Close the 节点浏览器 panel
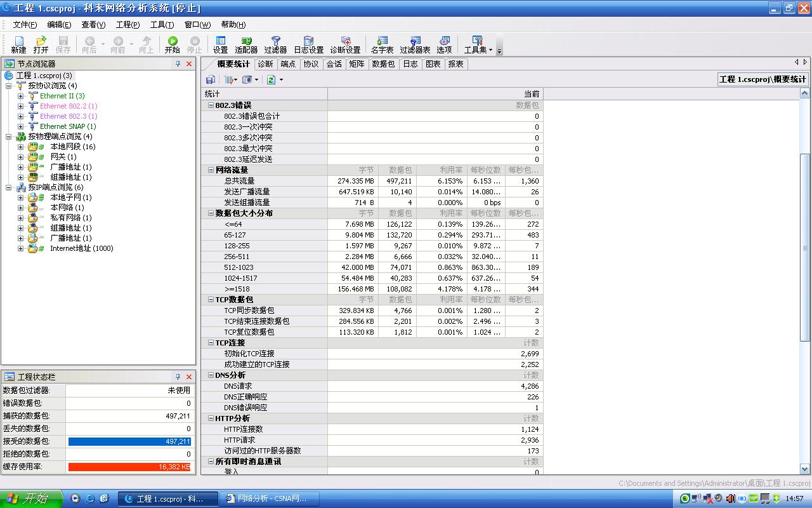 click(x=189, y=64)
